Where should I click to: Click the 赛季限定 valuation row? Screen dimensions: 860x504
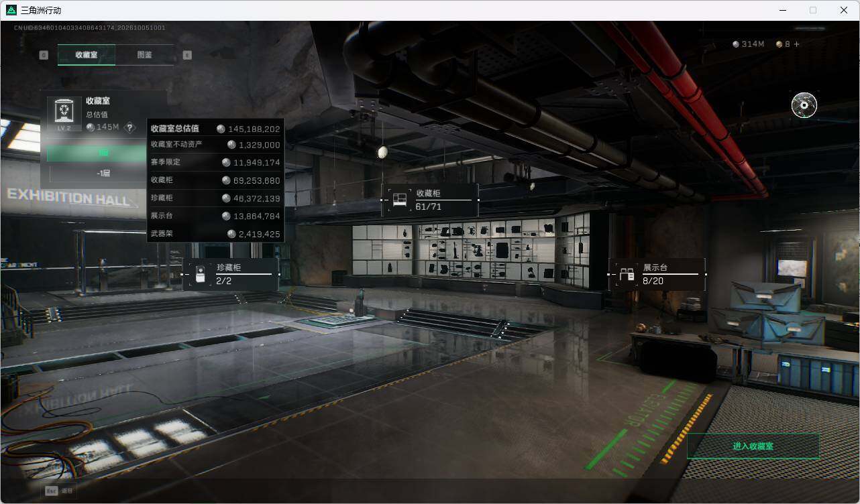point(215,162)
